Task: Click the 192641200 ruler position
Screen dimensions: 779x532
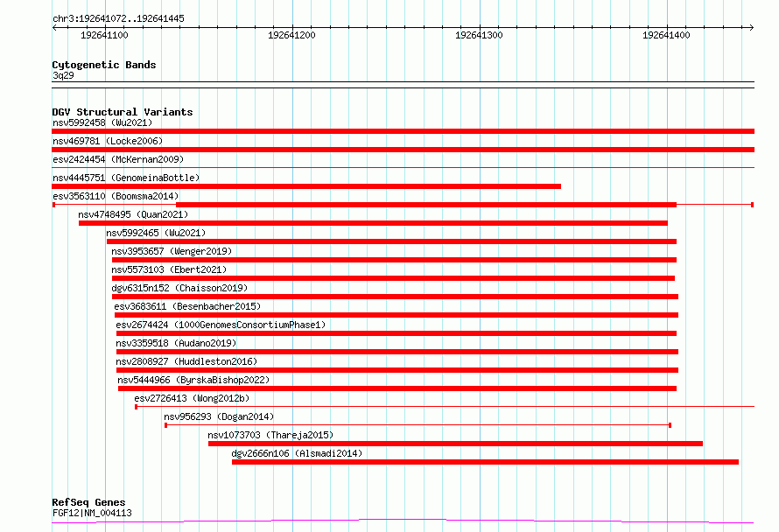Action: (291, 35)
